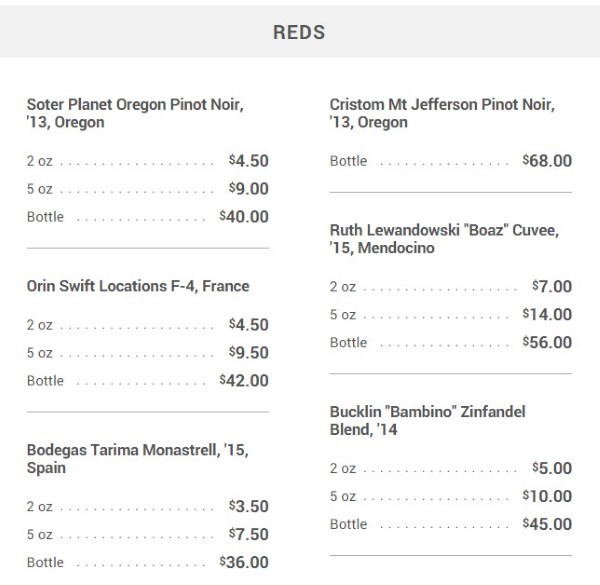Image resolution: width=600 pixels, height=585 pixels.
Task: Choose Bucklin Bambino 5 oz at $10.00
Action: point(451,496)
